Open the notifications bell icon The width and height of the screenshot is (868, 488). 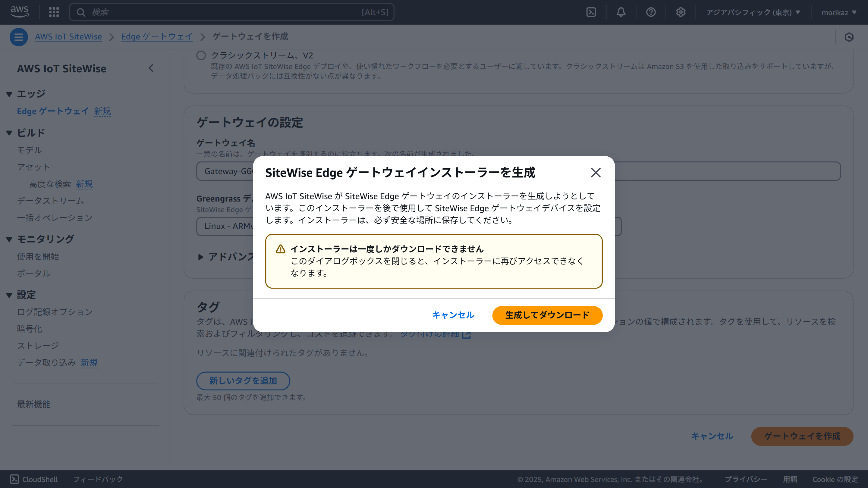(621, 12)
